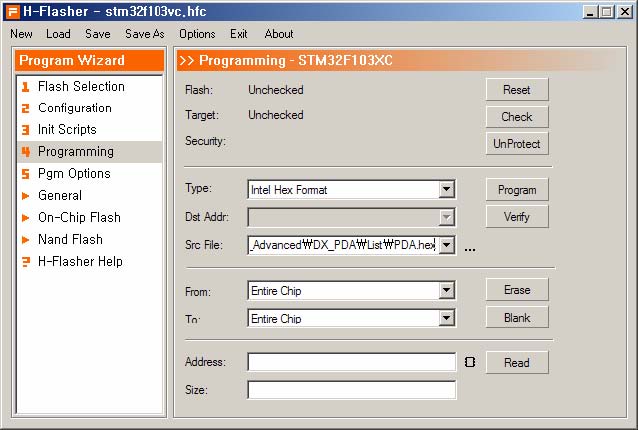Click the Save menu item
Viewport: 638px width, 430px height.
coord(98,34)
